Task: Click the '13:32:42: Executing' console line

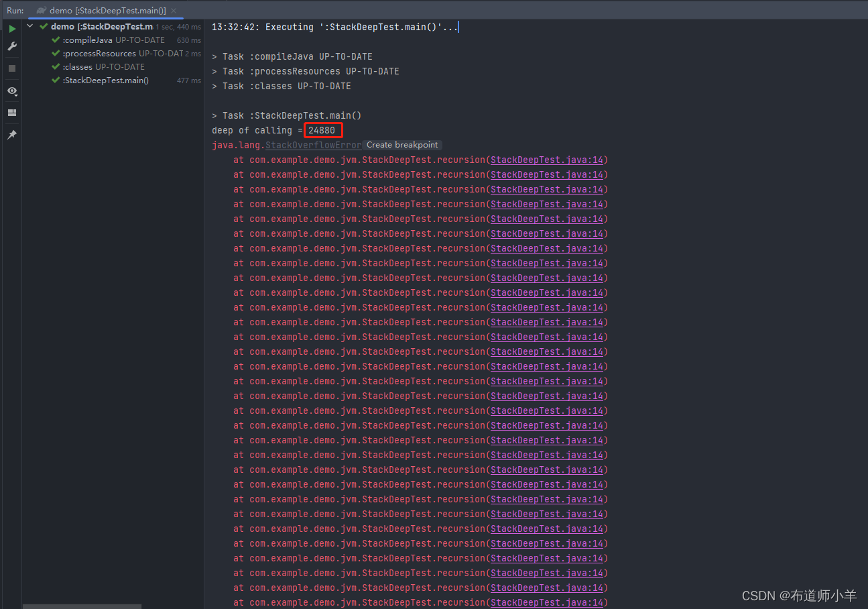Action: [x=335, y=27]
